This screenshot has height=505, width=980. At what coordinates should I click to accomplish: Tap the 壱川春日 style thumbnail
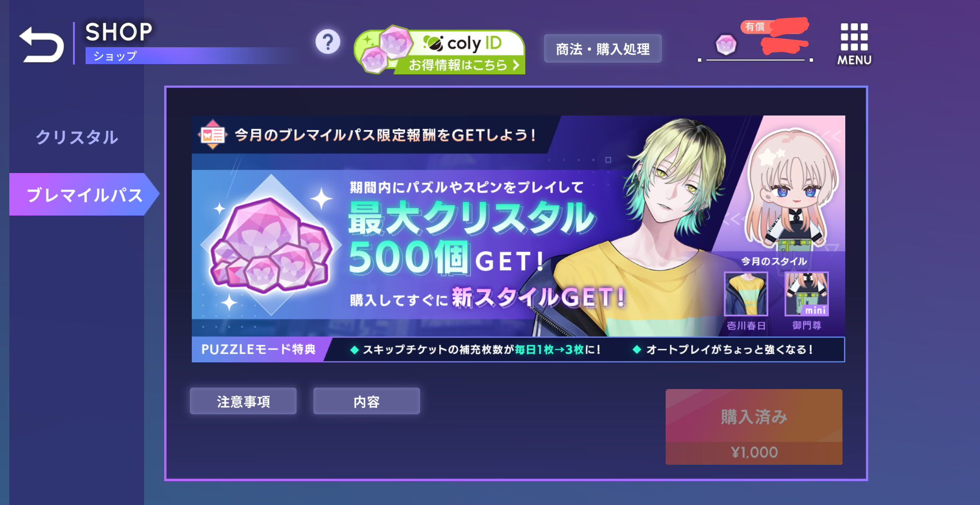(x=746, y=294)
